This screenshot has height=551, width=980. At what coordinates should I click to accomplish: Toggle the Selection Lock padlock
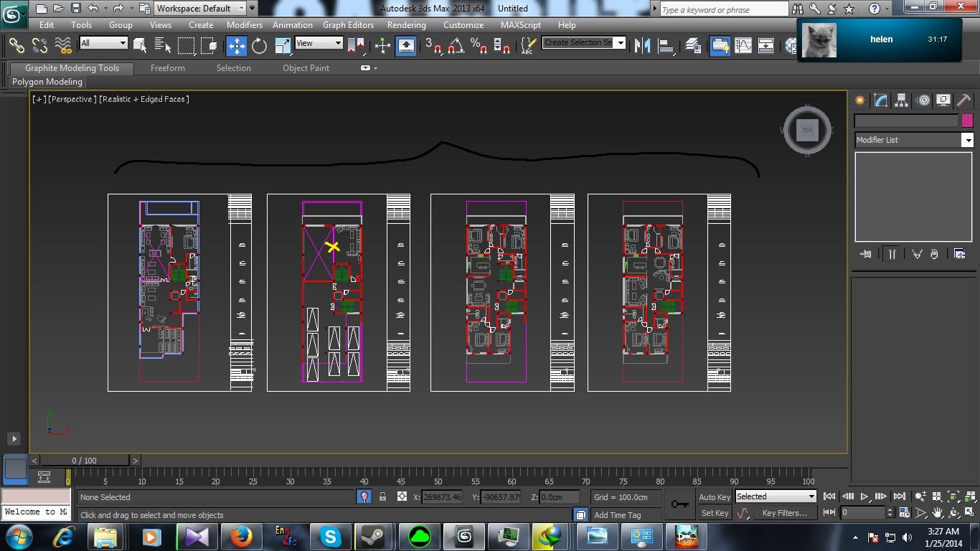pyautogui.click(x=382, y=496)
